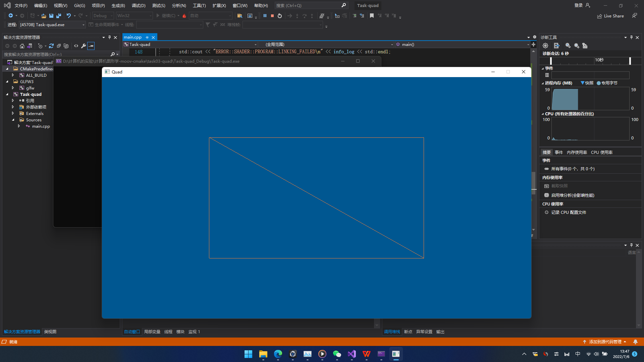
Task: Switch to the 内存使用率 tab
Action: point(577,153)
